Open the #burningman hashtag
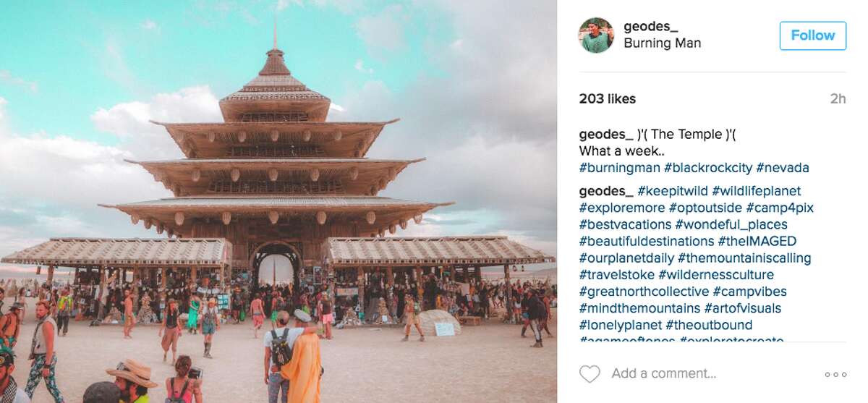Image resolution: width=868 pixels, height=403 pixels. (619, 168)
